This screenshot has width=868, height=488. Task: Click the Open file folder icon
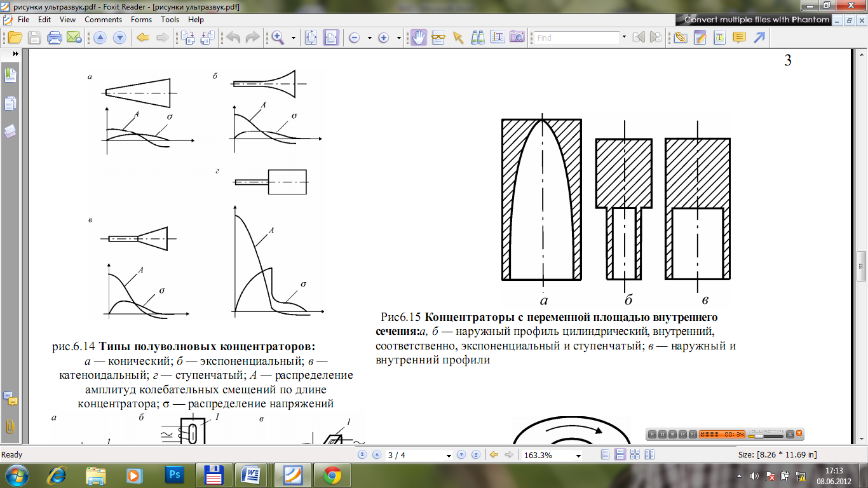(15, 37)
